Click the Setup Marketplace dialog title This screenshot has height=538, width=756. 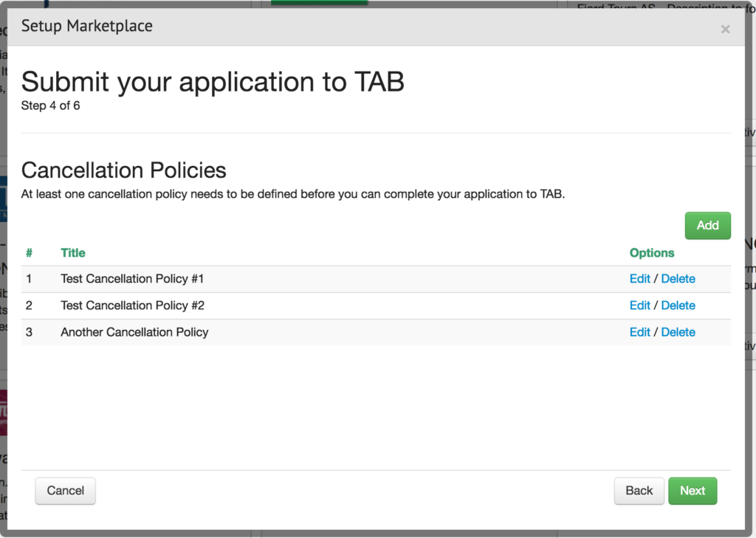point(86,26)
